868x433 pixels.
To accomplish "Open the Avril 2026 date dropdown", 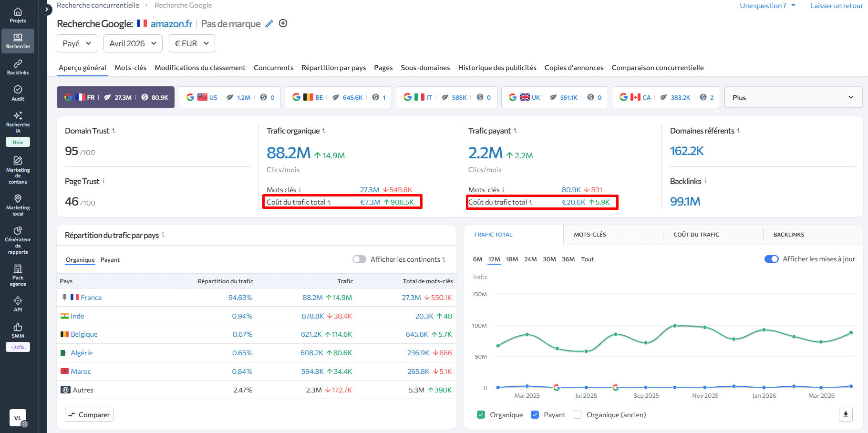I will (x=133, y=43).
